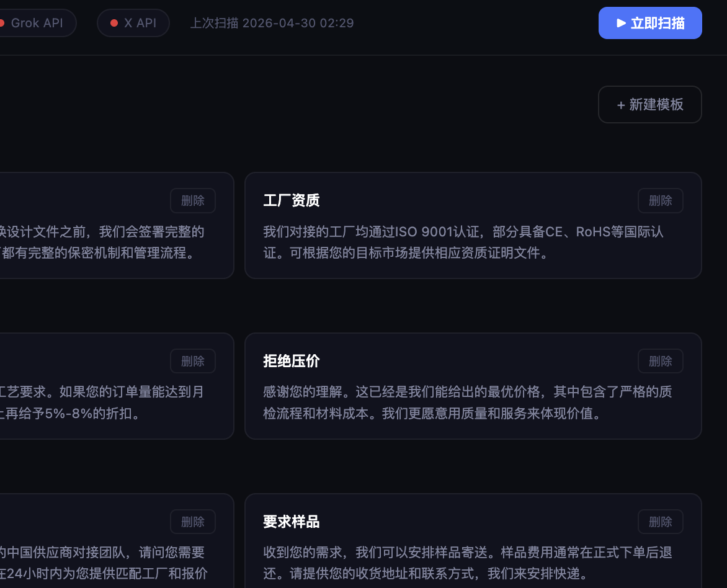Click the plus icon beside 新建模板

[621, 105]
